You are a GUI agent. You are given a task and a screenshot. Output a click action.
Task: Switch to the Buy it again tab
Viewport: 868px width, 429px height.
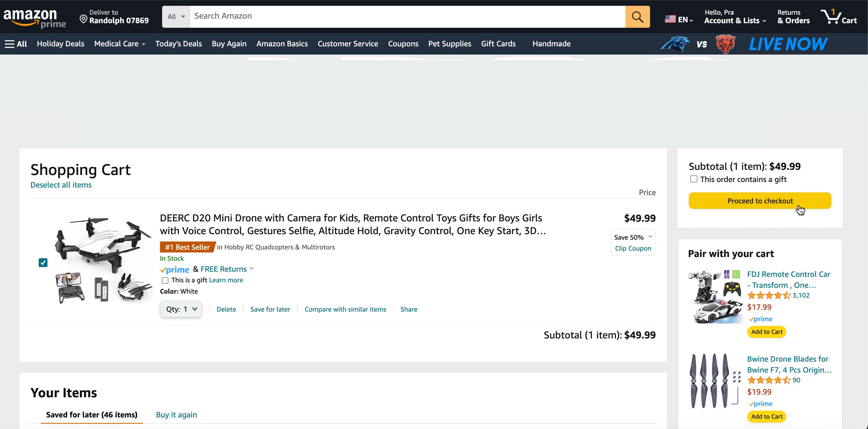click(x=176, y=415)
